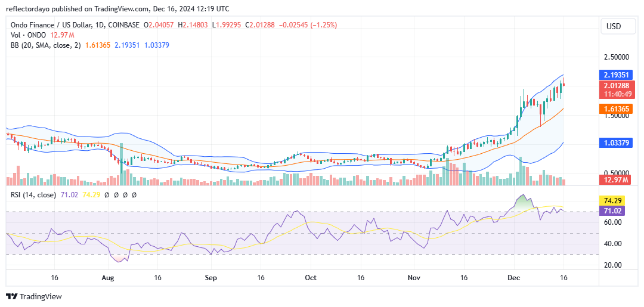The height and width of the screenshot is (307, 644).
Task: Click the orange 1.61365 BB basis value
Action: point(98,45)
